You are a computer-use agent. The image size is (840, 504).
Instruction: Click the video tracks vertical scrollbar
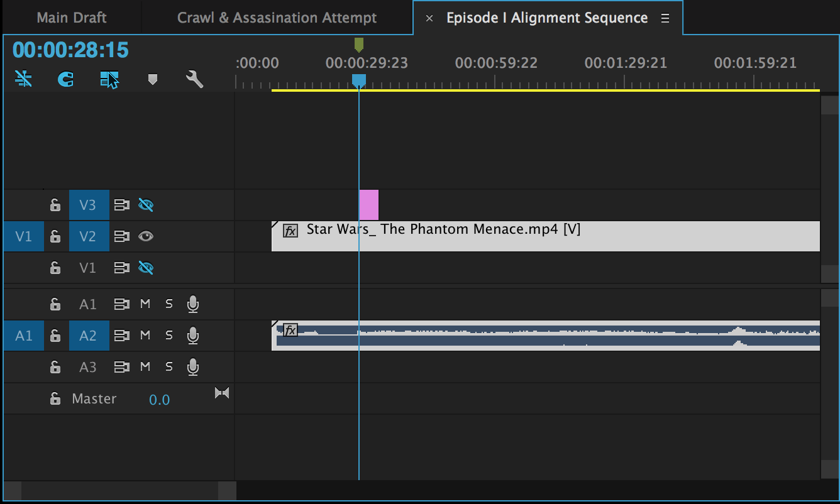(830, 189)
